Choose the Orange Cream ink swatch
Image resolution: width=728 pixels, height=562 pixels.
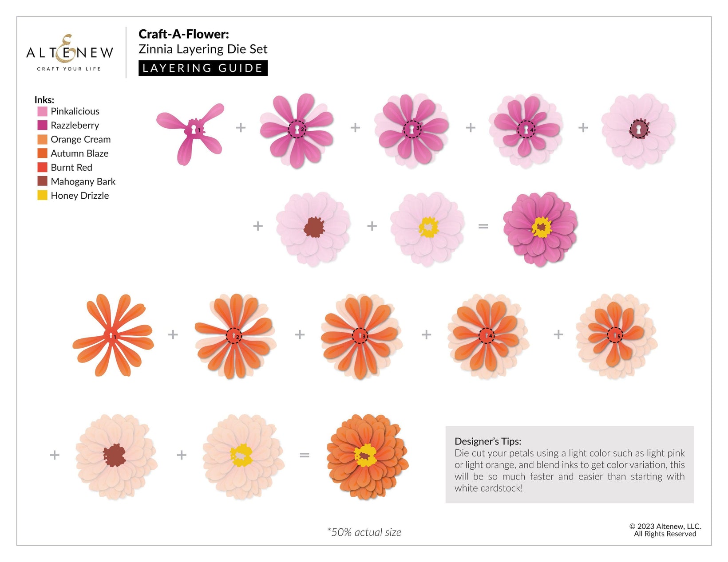pos(42,139)
